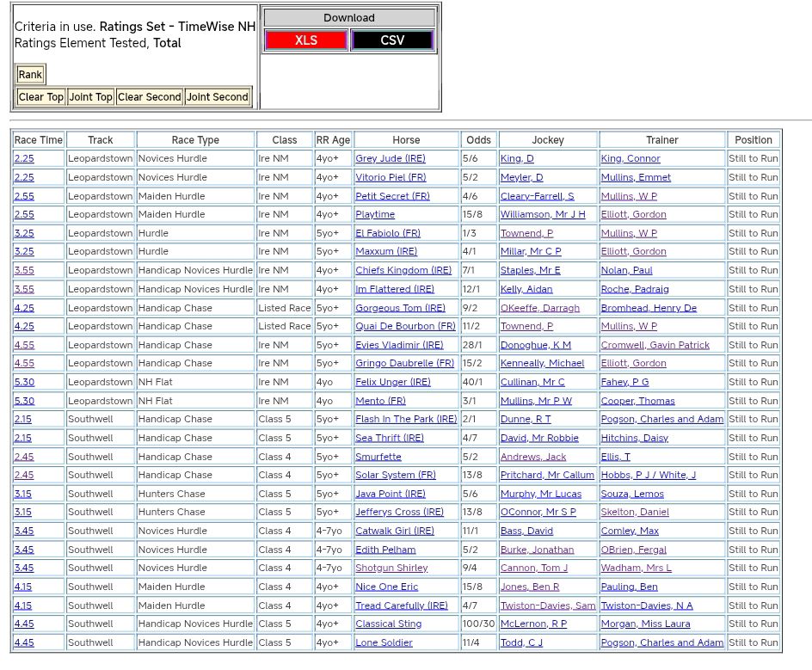Open jockey Twiston-Davies, Sam link

(548, 605)
